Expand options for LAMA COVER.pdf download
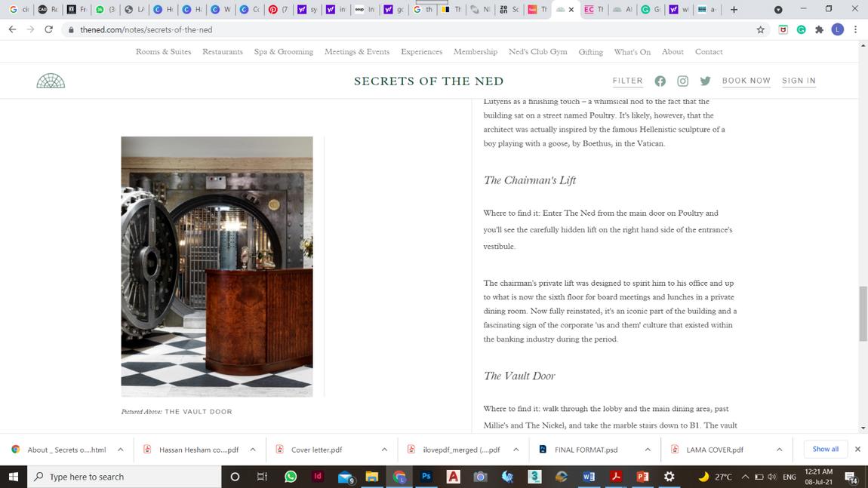 780,450
